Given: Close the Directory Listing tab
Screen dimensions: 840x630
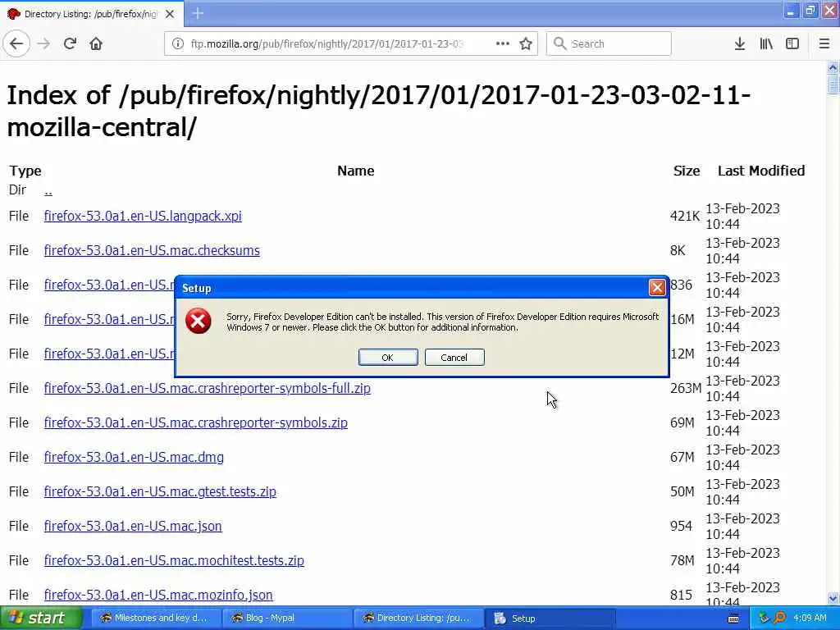Looking at the screenshot, I should [170, 14].
